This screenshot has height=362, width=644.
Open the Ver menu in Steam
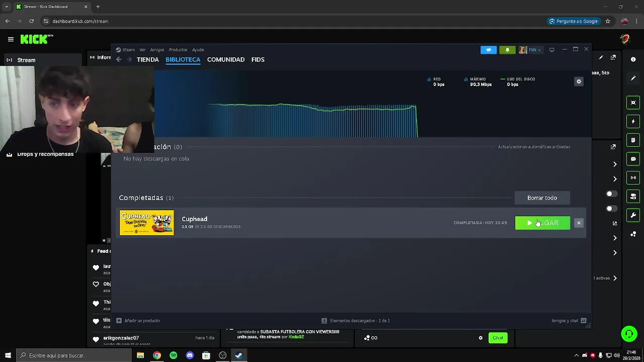142,50
